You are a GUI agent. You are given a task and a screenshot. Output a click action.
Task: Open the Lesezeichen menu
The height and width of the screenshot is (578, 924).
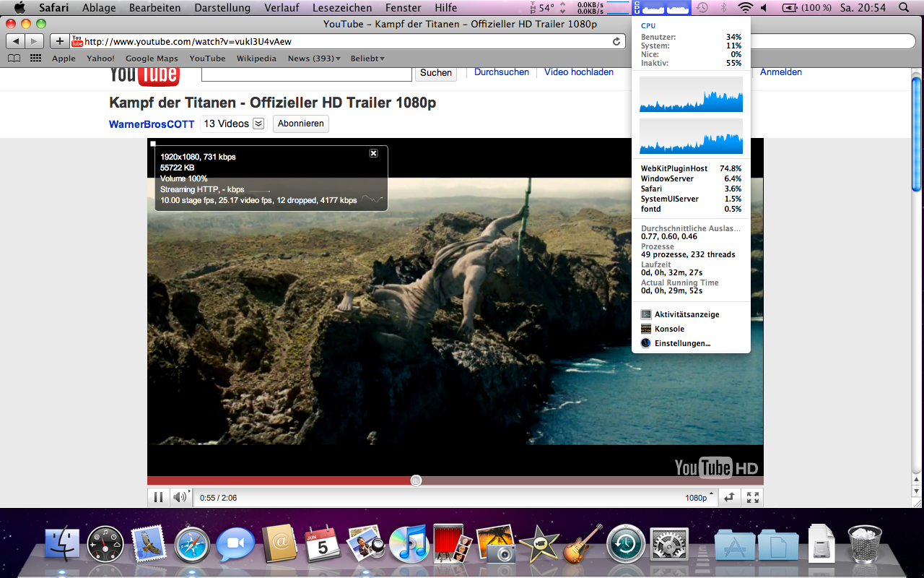click(x=342, y=8)
